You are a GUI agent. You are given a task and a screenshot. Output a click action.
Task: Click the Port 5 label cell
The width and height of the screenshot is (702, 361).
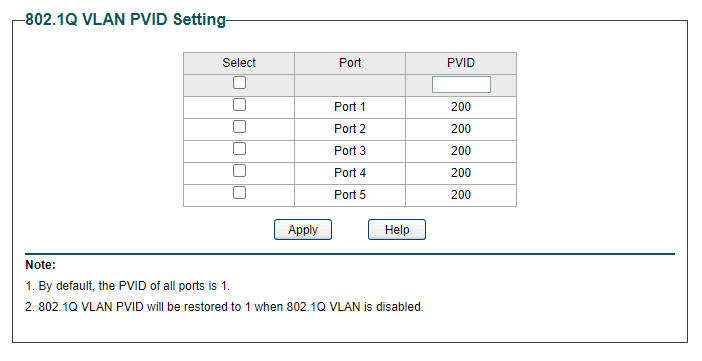(350, 195)
